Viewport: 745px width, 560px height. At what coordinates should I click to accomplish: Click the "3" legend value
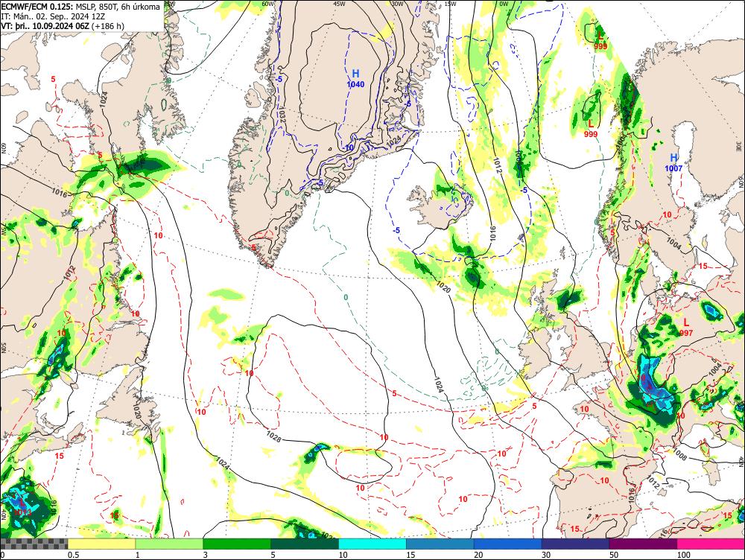206,555
